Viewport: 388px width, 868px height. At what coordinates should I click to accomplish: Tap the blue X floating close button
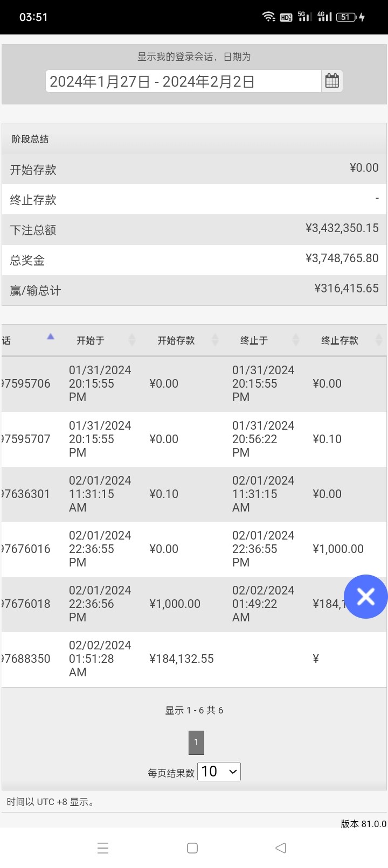pyautogui.click(x=365, y=597)
